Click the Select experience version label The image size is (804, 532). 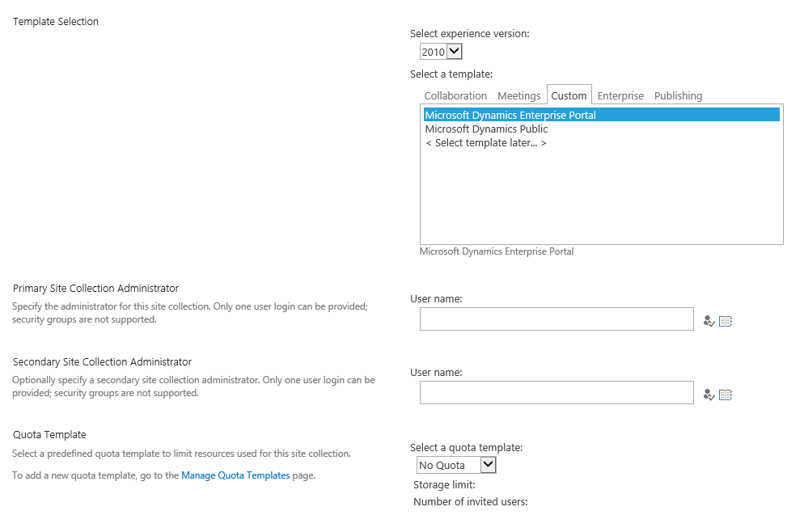469,34
